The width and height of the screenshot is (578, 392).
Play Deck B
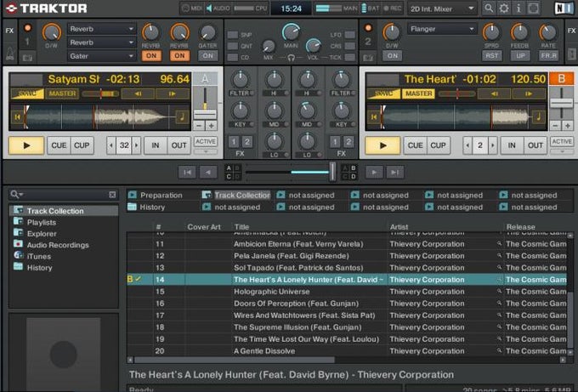tap(382, 145)
